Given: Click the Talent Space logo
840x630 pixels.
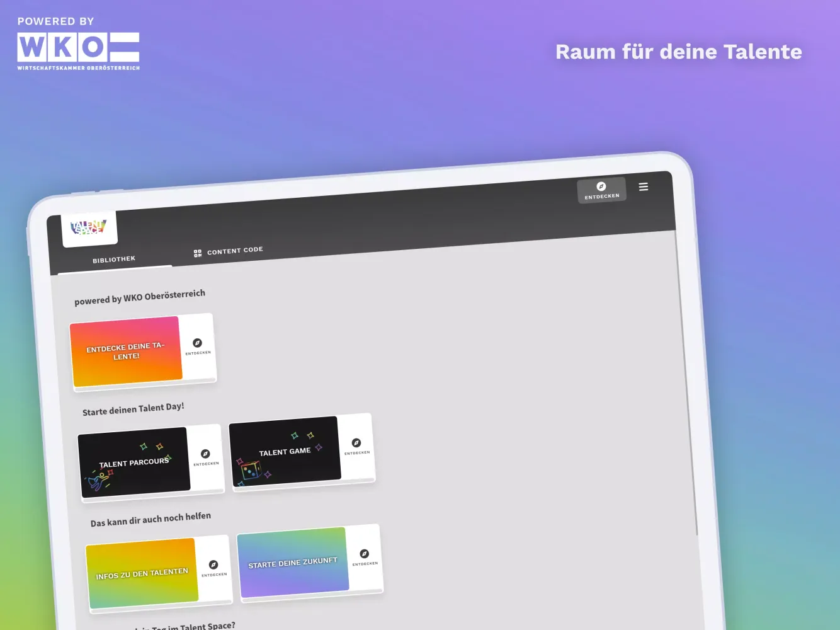Looking at the screenshot, I should tap(89, 227).
